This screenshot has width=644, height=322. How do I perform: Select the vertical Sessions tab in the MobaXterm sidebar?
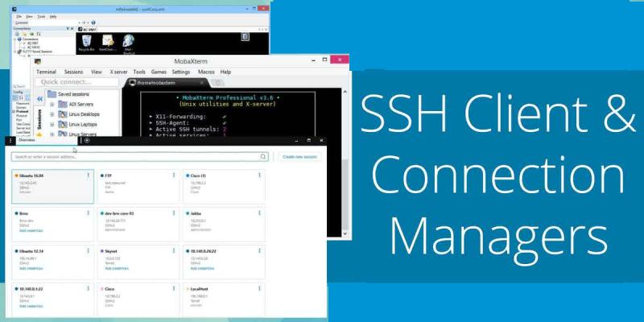click(39, 119)
